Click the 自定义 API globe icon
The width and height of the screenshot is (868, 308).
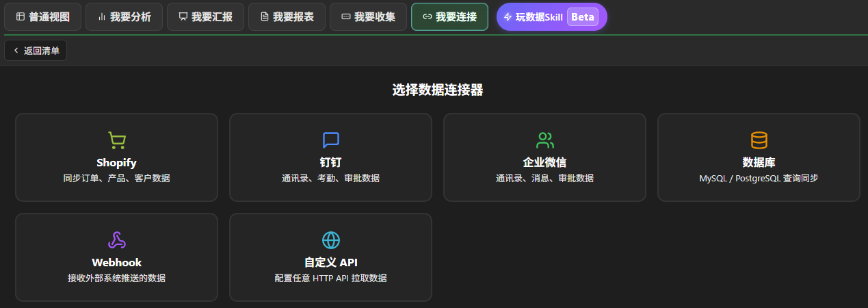point(330,240)
